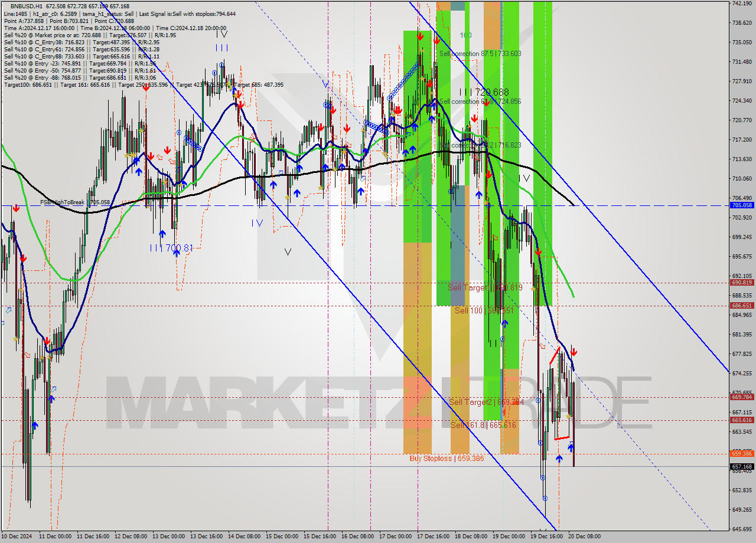Select the 'I I I 700.81' wave label
This screenshot has height=543, width=756.
pos(171,248)
